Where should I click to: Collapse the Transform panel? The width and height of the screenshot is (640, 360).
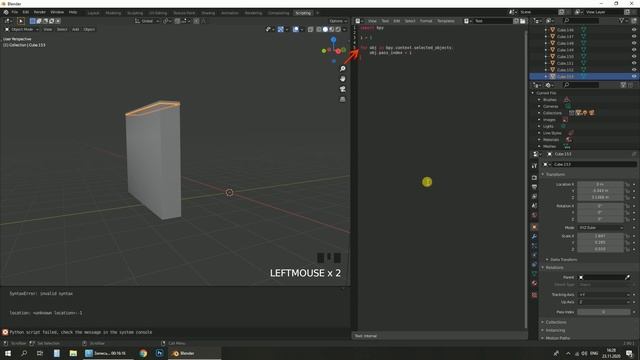tap(554, 174)
